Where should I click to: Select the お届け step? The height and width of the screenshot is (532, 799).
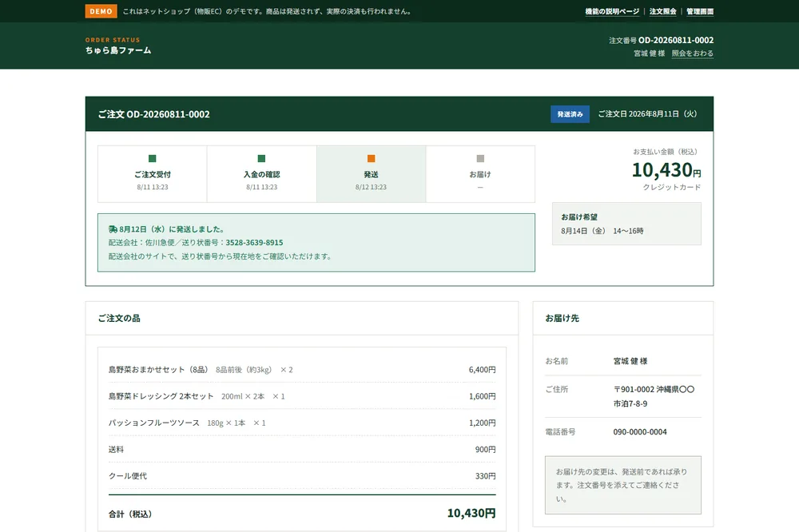pyautogui.click(x=480, y=174)
